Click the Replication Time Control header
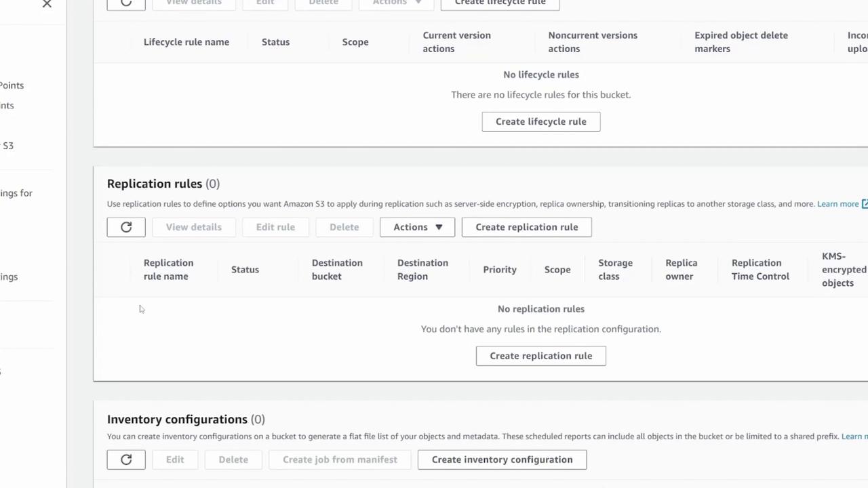The image size is (868, 488). [x=760, y=270]
